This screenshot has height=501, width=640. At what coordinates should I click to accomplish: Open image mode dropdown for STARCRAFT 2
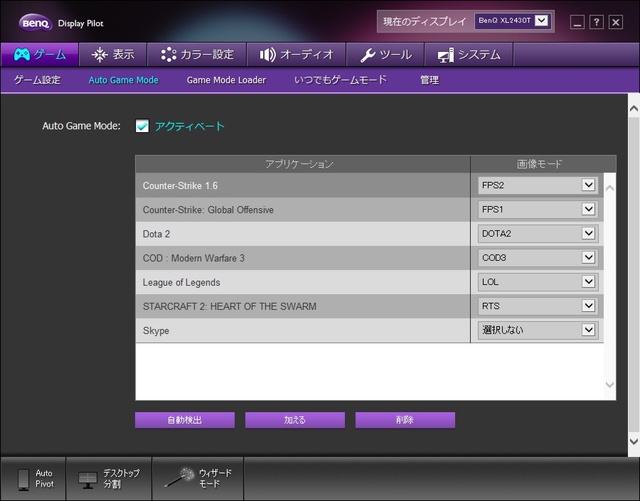tap(538, 306)
